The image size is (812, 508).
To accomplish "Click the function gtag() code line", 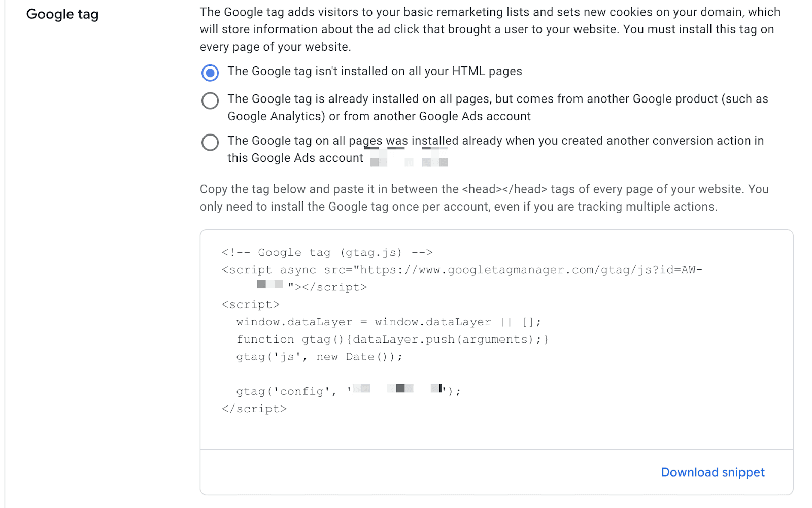I will (x=392, y=339).
